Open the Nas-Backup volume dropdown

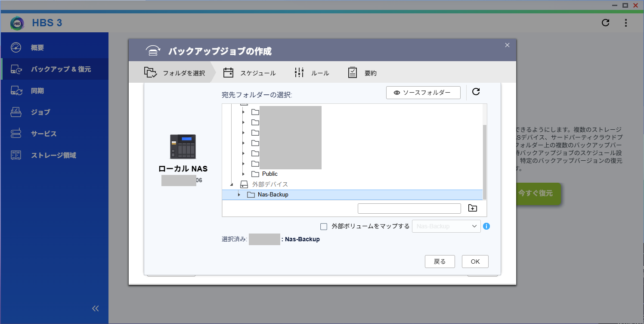446,226
